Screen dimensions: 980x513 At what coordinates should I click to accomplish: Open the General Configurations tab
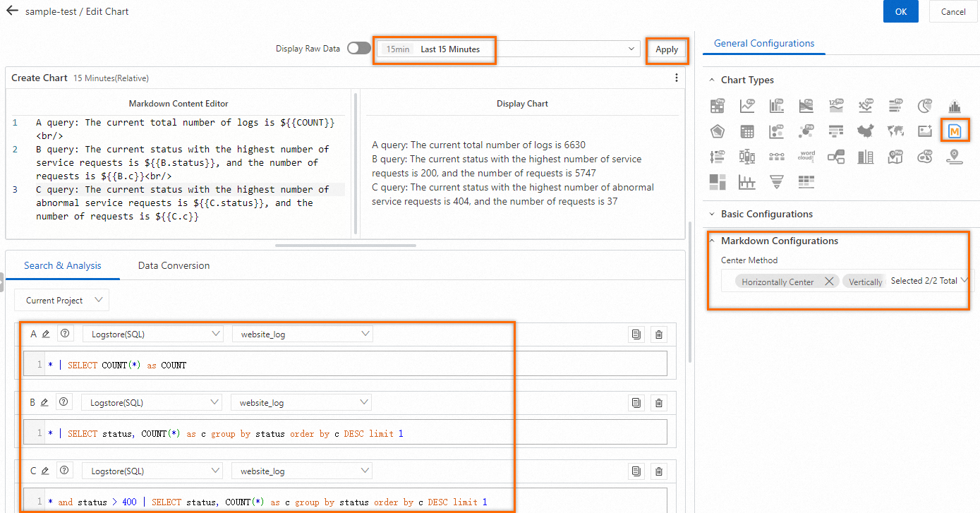(x=764, y=44)
